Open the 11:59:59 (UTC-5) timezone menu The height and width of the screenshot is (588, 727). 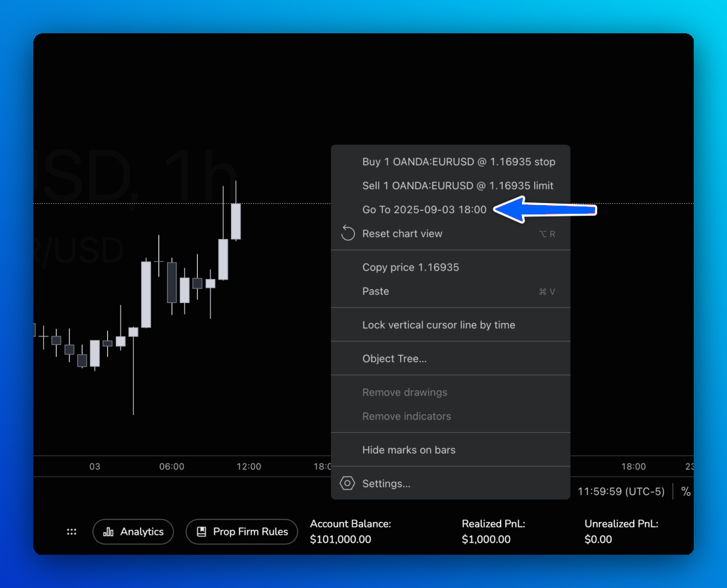click(x=621, y=491)
